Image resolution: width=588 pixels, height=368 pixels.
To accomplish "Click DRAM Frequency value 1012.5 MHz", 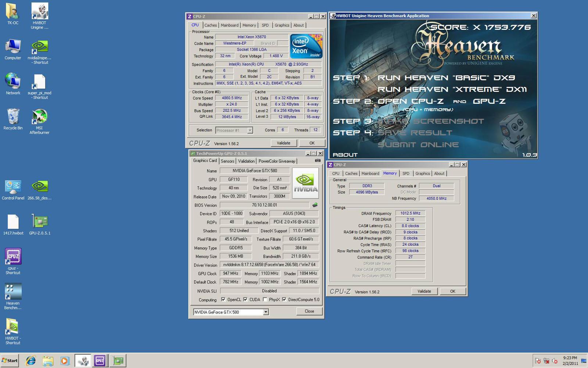I will (x=410, y=213).
